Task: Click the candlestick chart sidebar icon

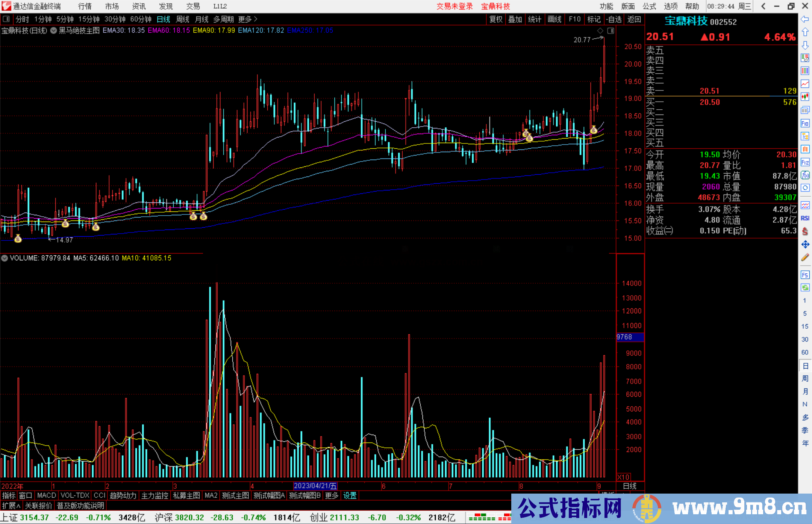Action: tap(805, 97)
